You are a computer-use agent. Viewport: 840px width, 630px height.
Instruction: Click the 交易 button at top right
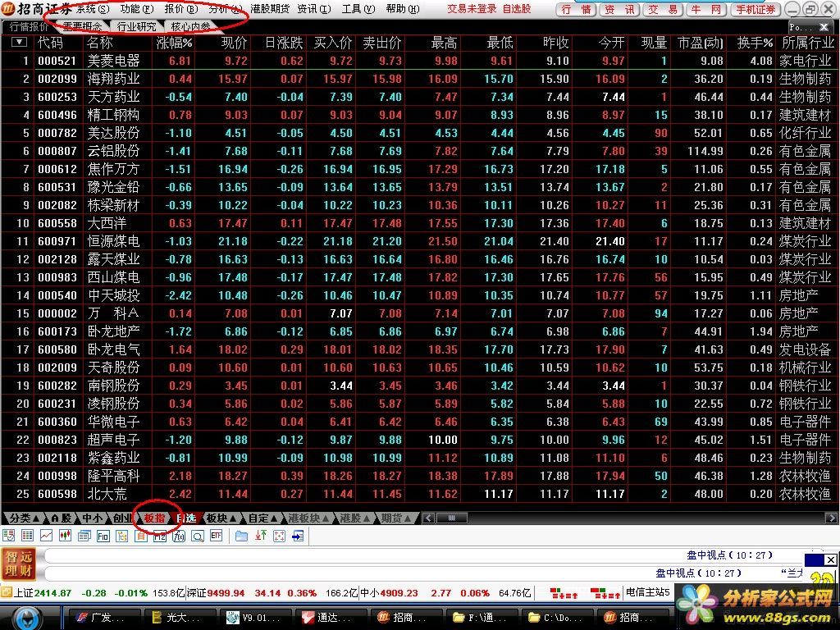[662, 10]
